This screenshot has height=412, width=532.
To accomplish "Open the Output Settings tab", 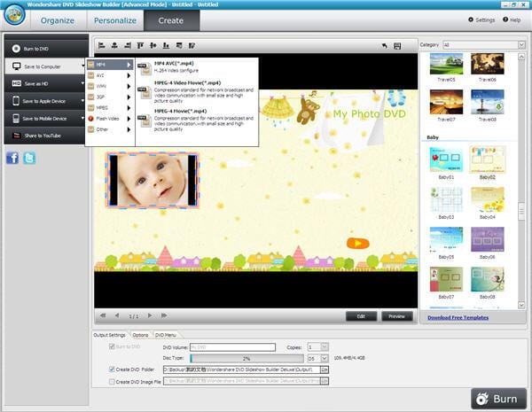I will [110, 335].
